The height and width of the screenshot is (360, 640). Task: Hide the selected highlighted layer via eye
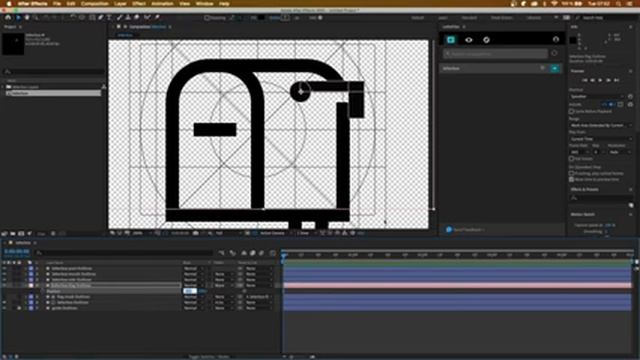4,285
